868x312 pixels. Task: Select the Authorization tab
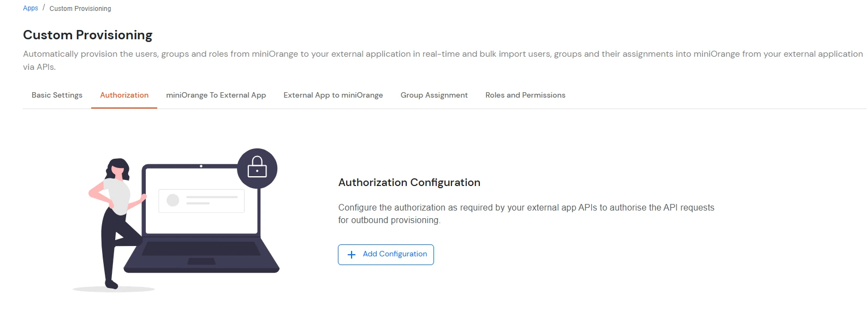(x=124, y=95)
